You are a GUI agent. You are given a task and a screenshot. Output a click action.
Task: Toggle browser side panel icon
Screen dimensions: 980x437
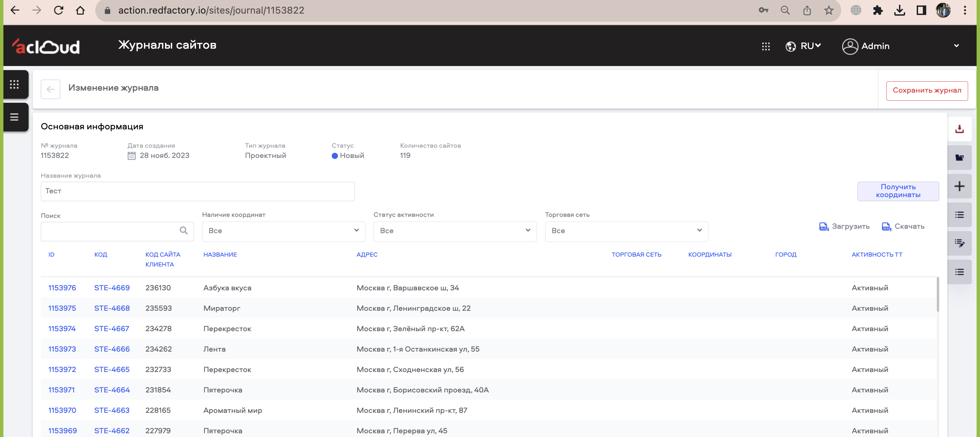click(921, 10)
